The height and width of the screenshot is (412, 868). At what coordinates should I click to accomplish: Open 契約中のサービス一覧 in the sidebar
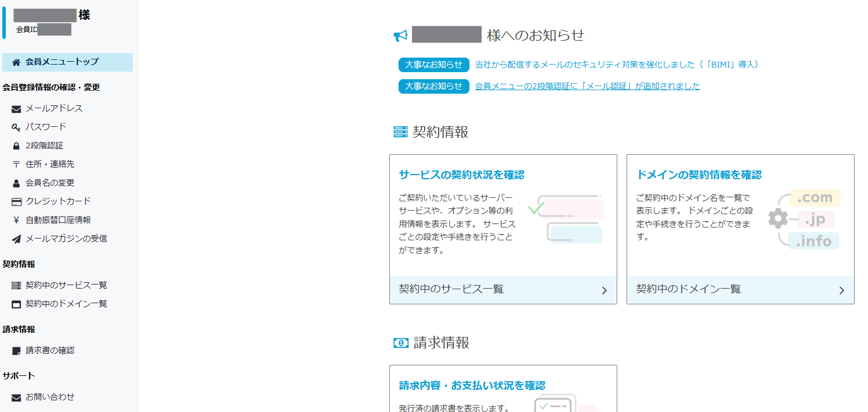pyautogui.click(x=66, y=285)
